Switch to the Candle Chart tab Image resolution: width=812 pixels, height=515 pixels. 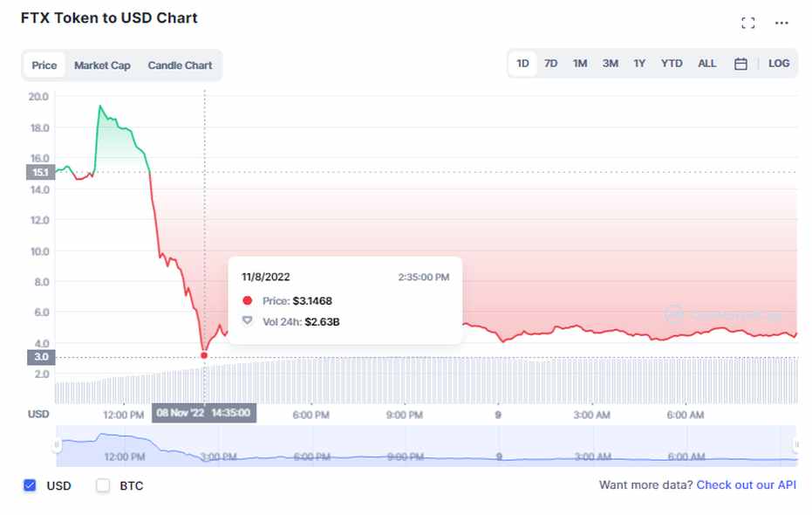pos(180,65)
